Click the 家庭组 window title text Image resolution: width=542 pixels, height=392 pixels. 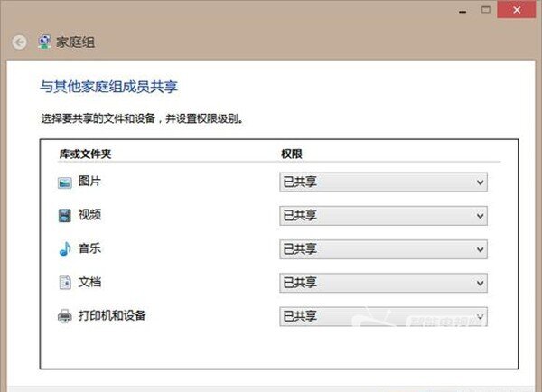pos(75,42)
